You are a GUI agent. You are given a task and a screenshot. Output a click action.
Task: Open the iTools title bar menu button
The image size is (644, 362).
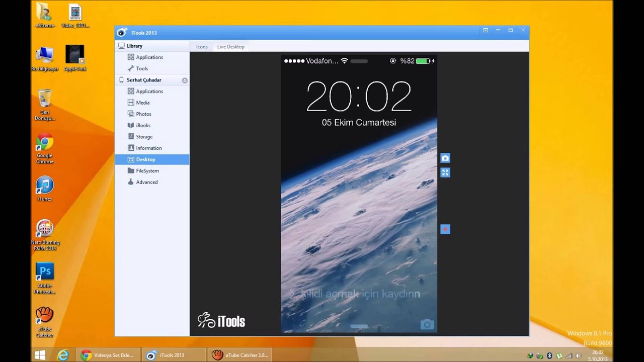486,30
